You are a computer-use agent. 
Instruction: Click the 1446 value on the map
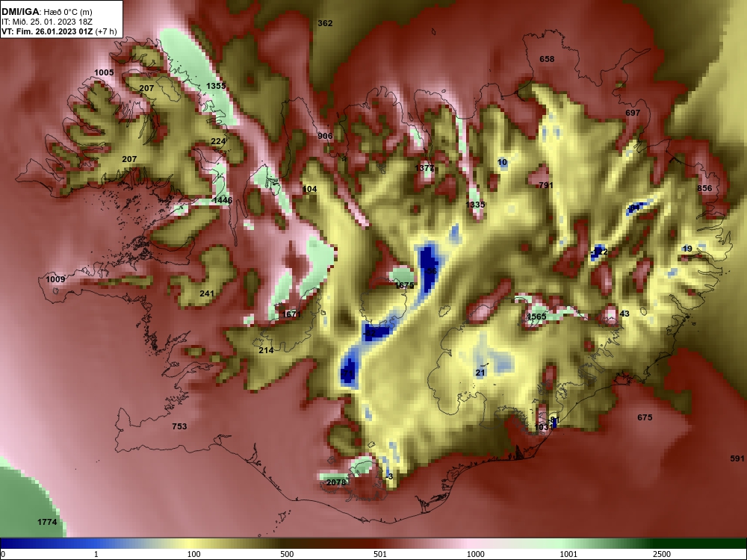pyautogui.click(x=223, y=200)
